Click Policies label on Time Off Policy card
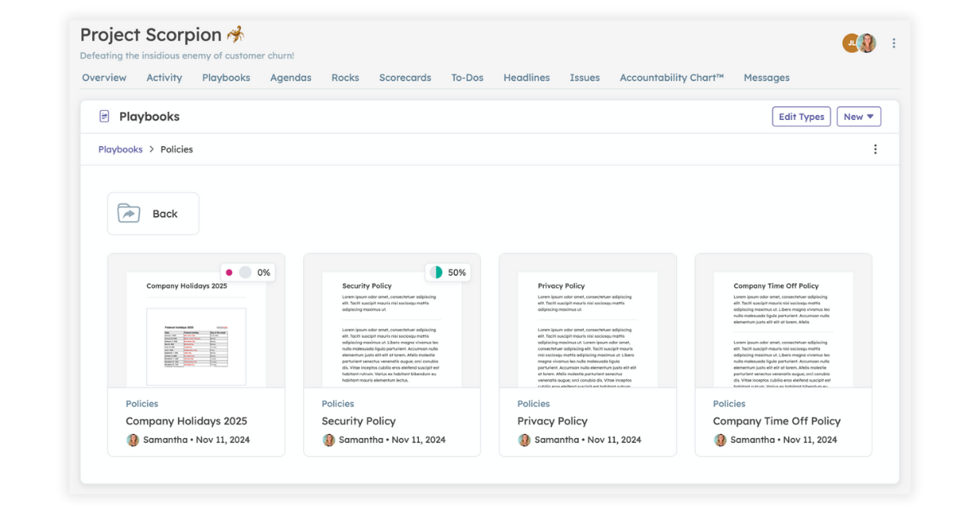Screen dimensions: 980x514 coord(729,404)
